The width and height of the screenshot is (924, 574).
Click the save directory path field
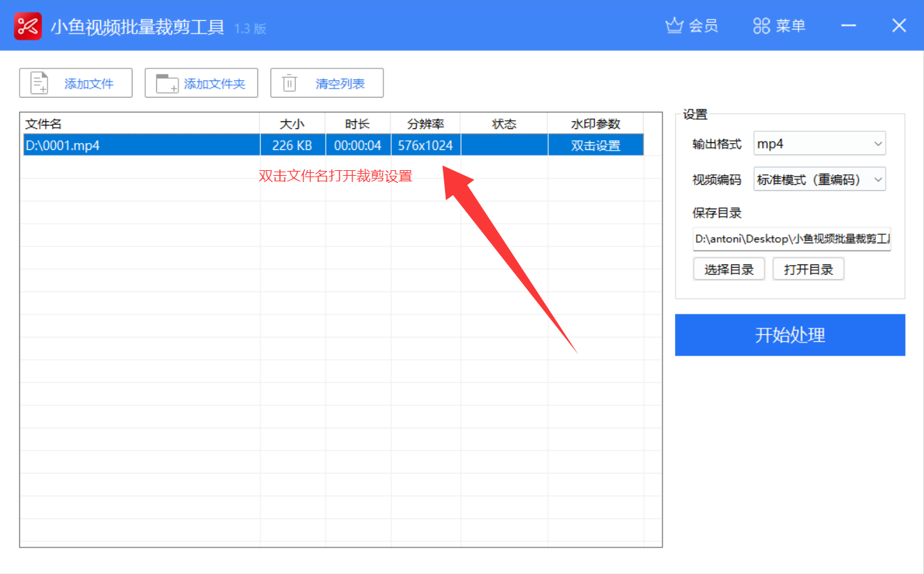pyautogui.click(x=792, y=239)
